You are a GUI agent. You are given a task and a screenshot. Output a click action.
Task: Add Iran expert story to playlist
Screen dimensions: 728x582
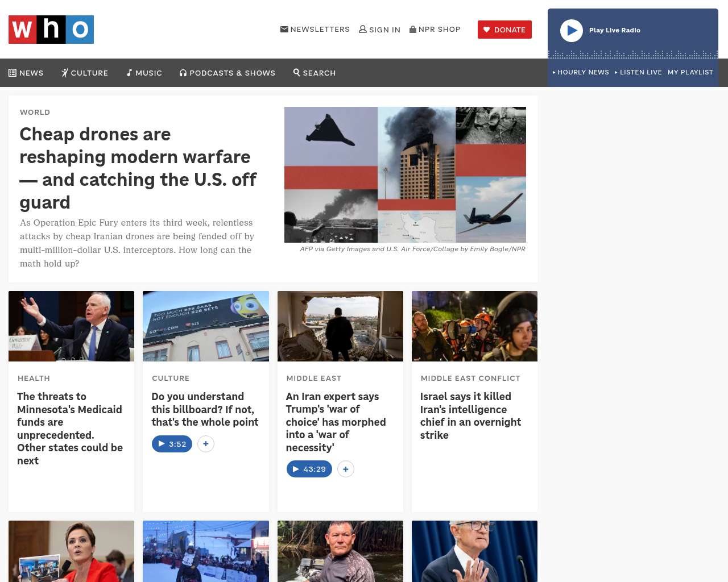click(x=346, y=469)
